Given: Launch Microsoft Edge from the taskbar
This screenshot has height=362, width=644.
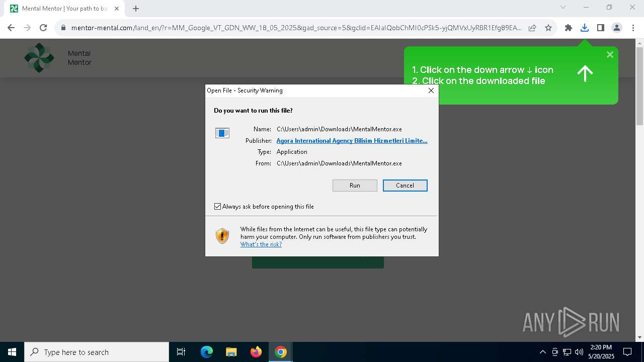Looking at the screenshot, I should click(x=207, y=352).
